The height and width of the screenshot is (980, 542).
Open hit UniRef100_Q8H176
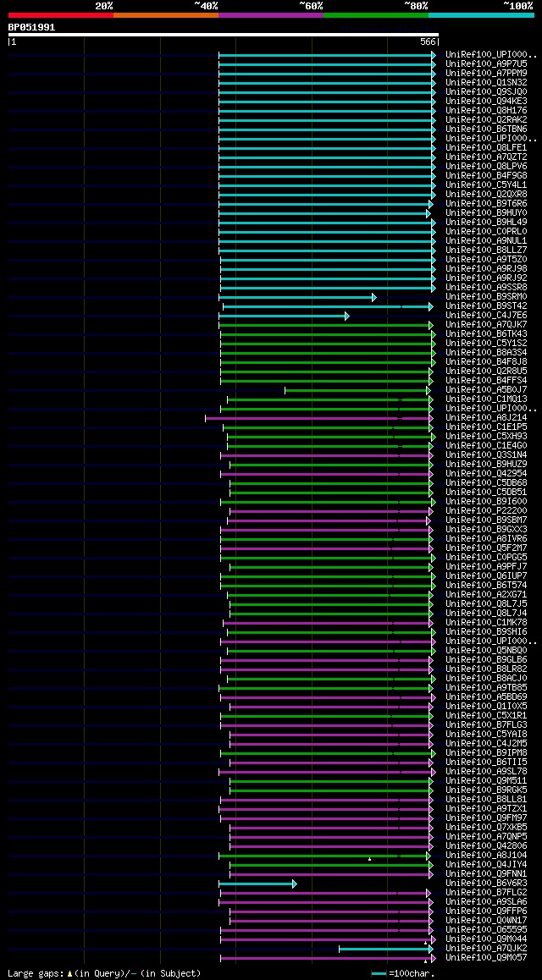486,111
